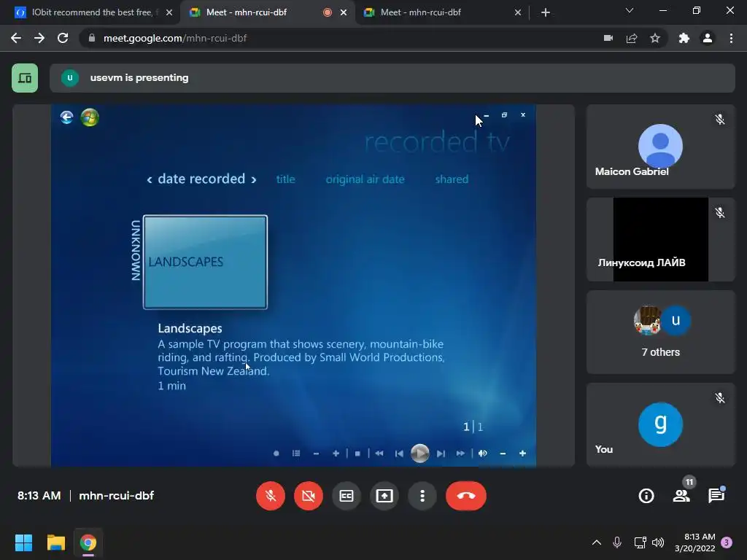The image size is (747, 560).
Task: Click site lock icon in address bar
Action: pos(92,38)
